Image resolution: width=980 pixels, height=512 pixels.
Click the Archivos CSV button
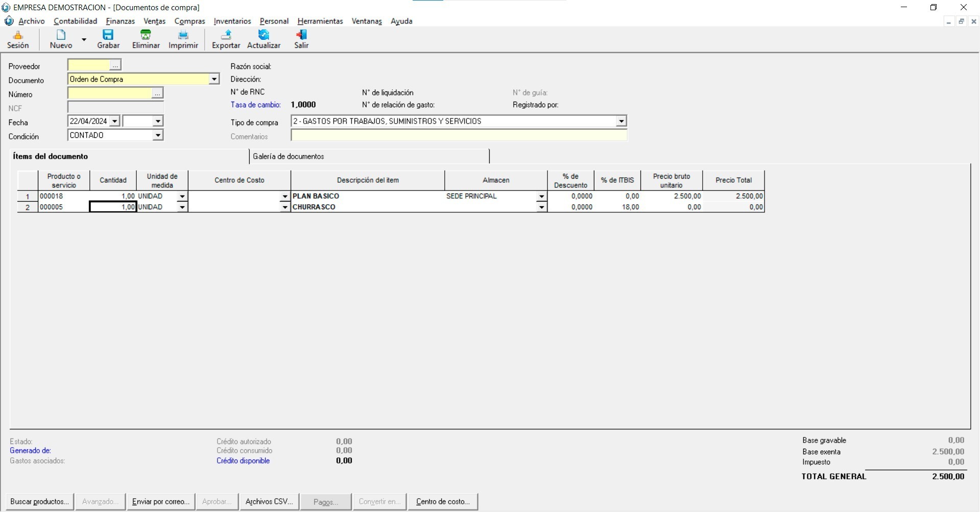(x=269, y=502)
